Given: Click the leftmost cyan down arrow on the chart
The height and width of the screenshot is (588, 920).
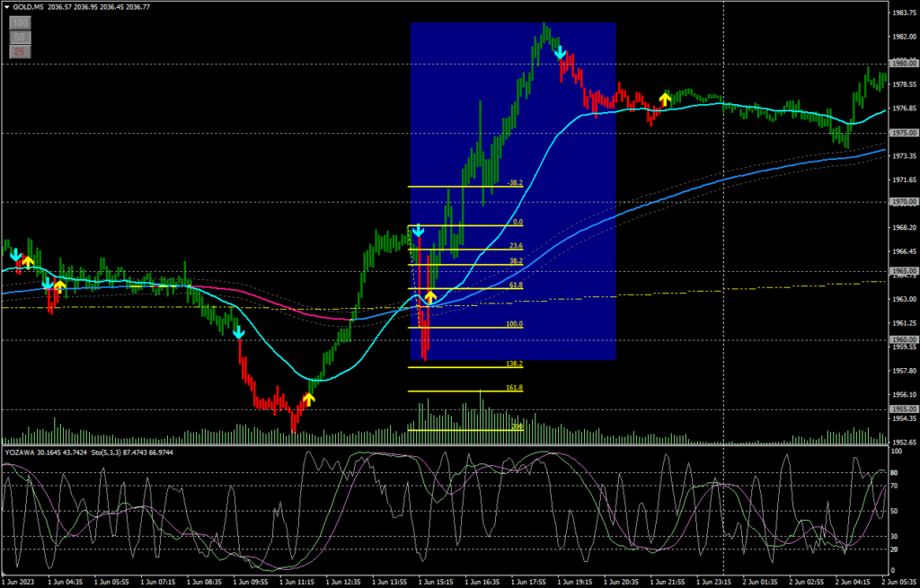Looking at the screenshot, I should [x=15, y=256].
